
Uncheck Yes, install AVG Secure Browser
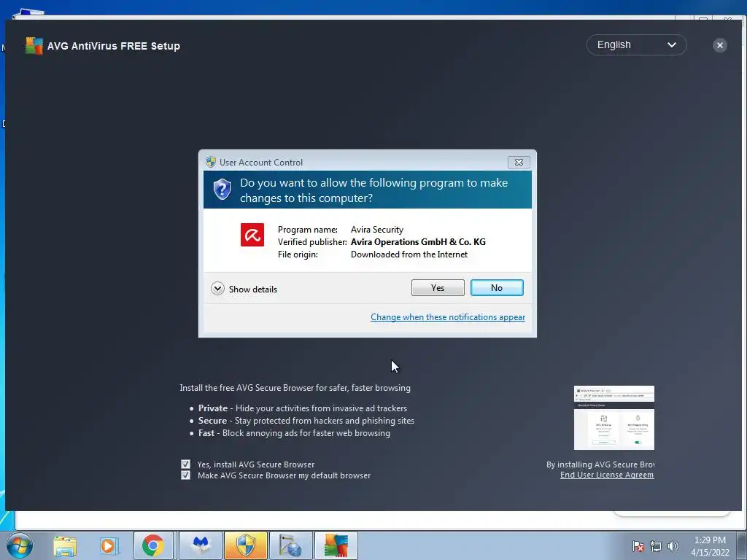(185, 464)
